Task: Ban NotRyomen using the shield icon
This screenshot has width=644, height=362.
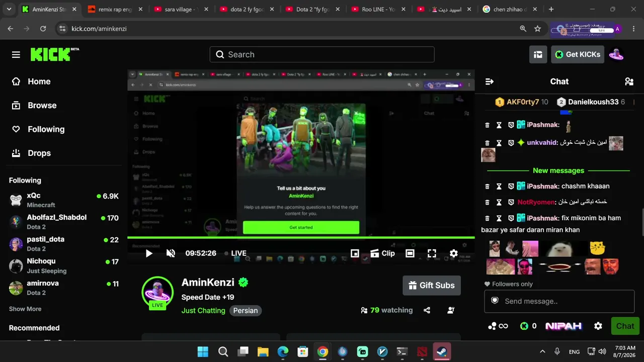Action: point(511,202)
